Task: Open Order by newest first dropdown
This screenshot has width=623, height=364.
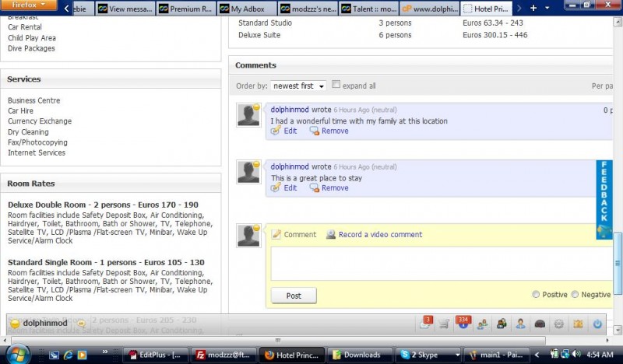Action: pos(298,86)
